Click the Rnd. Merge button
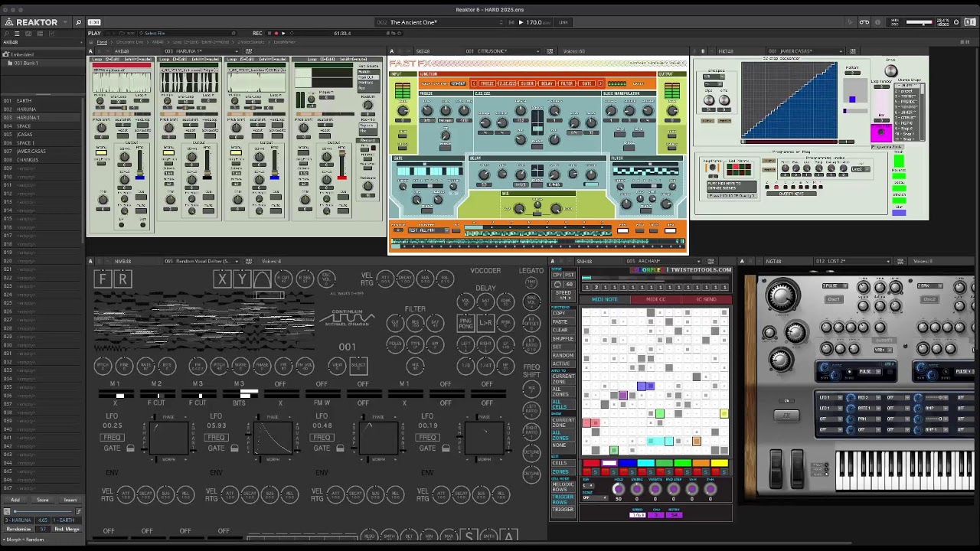The height and width of the screenshot is (551, 980). pos(67,529)
